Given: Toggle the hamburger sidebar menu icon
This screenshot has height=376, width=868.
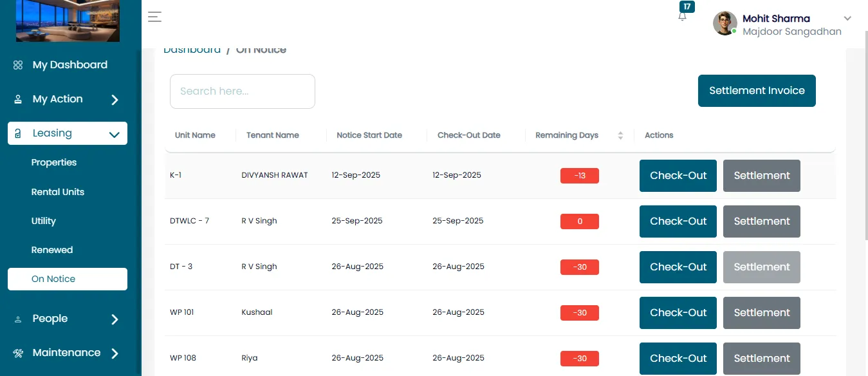Looking at the screenshot, I should pos(154,17).
